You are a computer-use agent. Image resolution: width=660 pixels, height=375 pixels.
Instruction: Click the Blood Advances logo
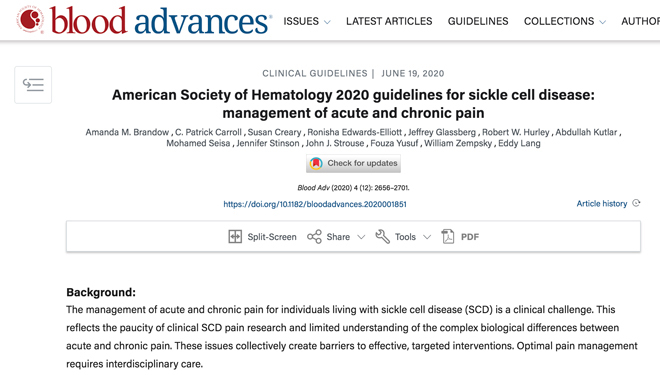[x=144, y=20]
